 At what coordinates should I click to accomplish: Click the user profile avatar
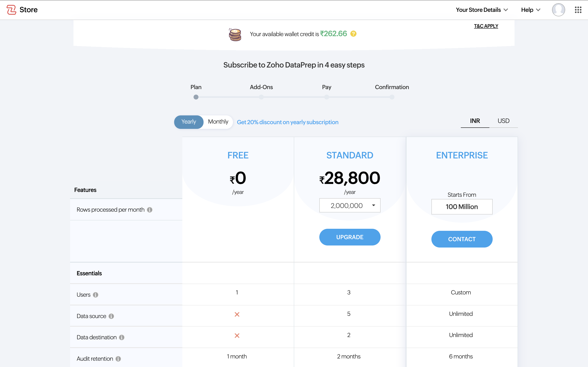(558, 10)
